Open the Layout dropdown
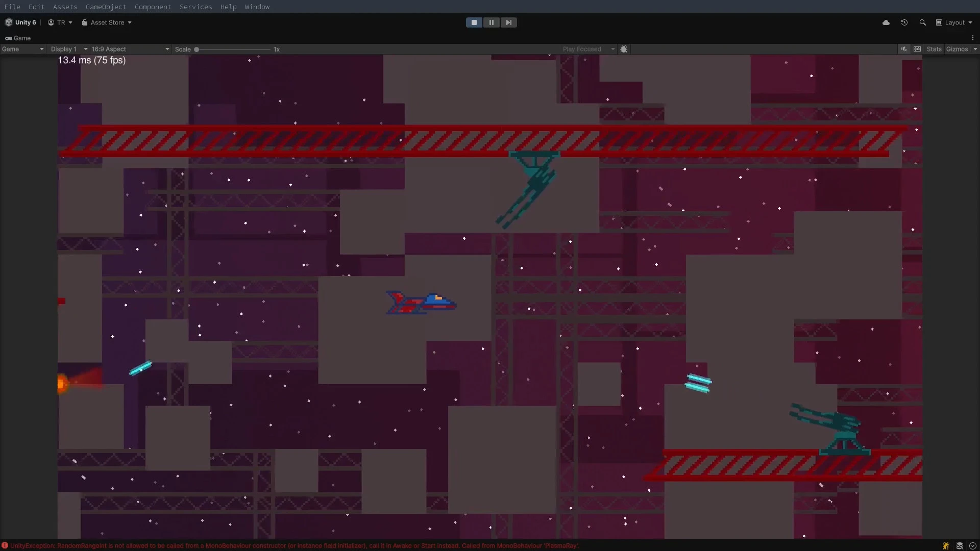The width and height of the screenshot is (980, 551). click(x=954, y=22)
